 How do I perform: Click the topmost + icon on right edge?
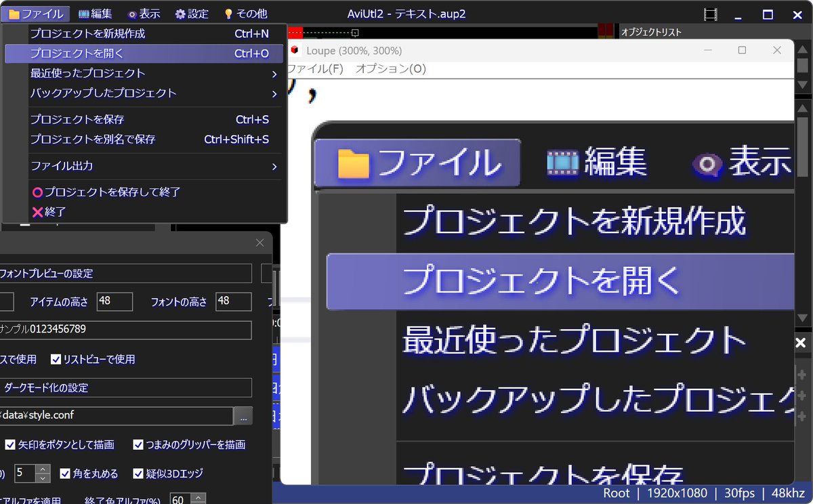802,375
